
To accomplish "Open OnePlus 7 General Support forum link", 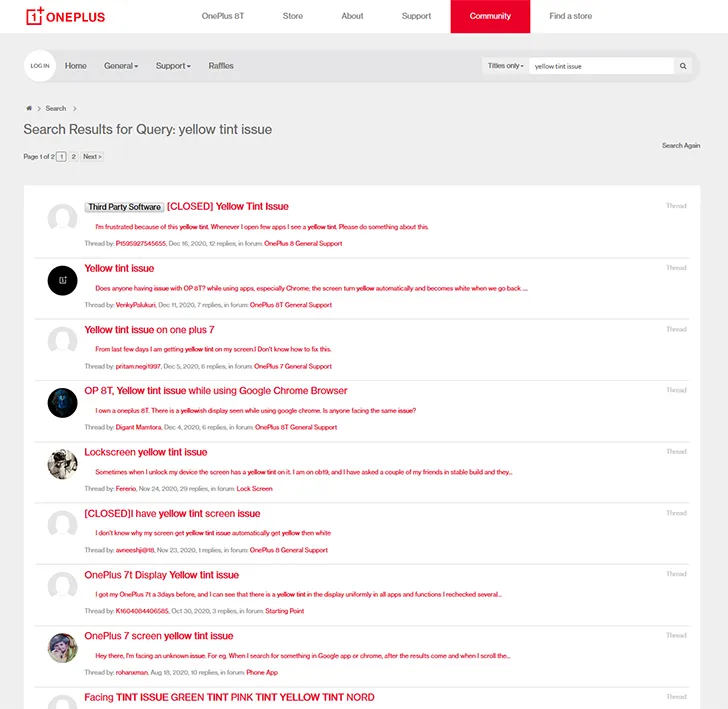I will pos(293,366).
